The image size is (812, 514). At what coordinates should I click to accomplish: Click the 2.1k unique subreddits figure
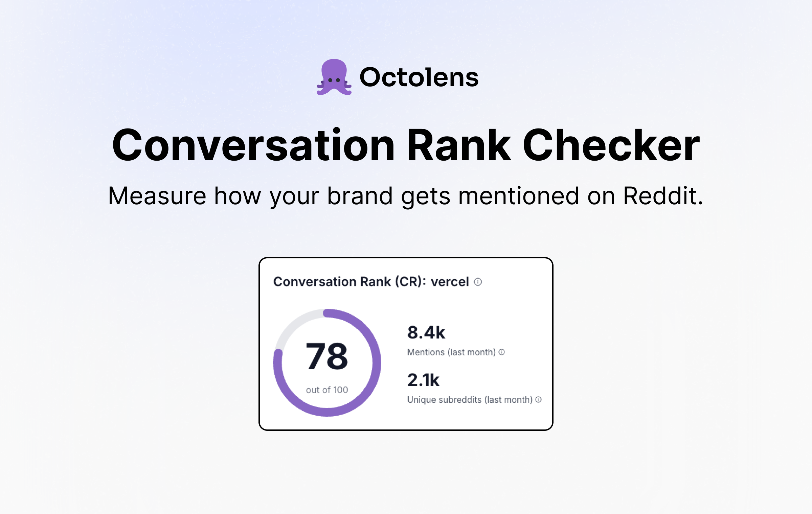tap(423, 380)
